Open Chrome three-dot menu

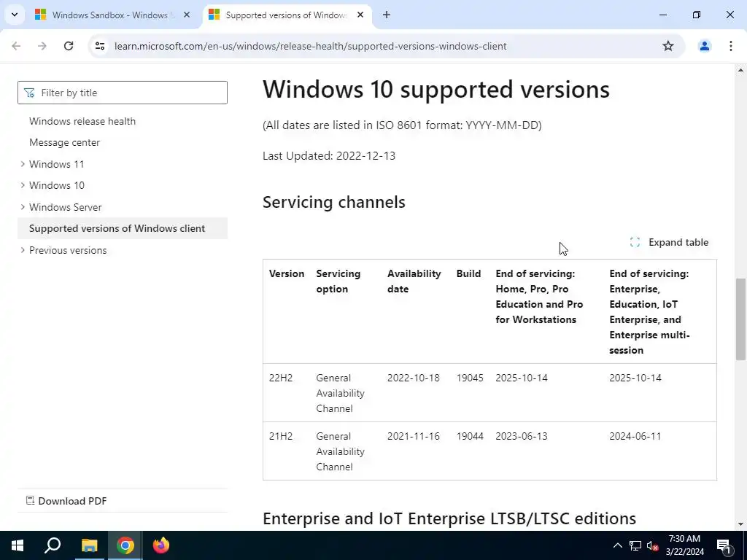[730, 46]
